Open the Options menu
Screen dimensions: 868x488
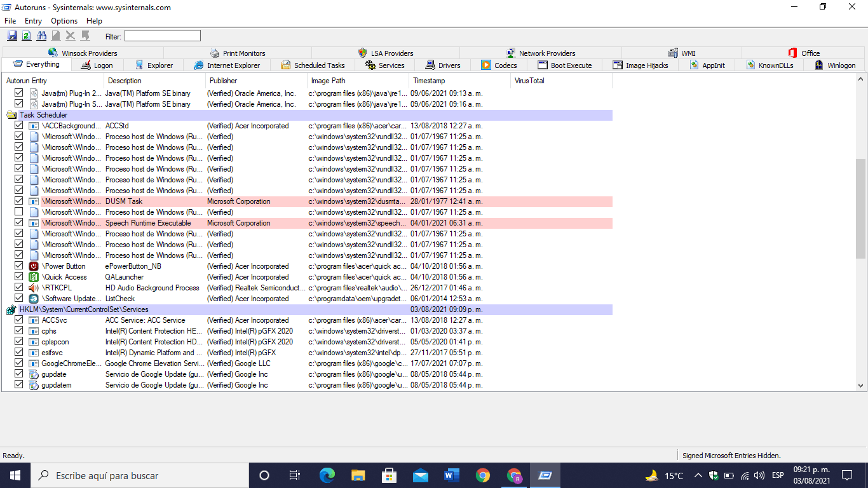coord(64,21)
